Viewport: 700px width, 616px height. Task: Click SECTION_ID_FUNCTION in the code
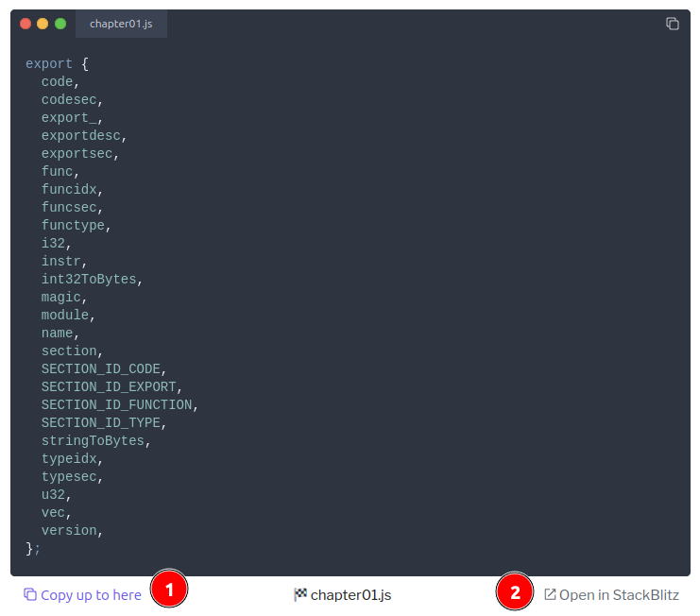(117, 404)
